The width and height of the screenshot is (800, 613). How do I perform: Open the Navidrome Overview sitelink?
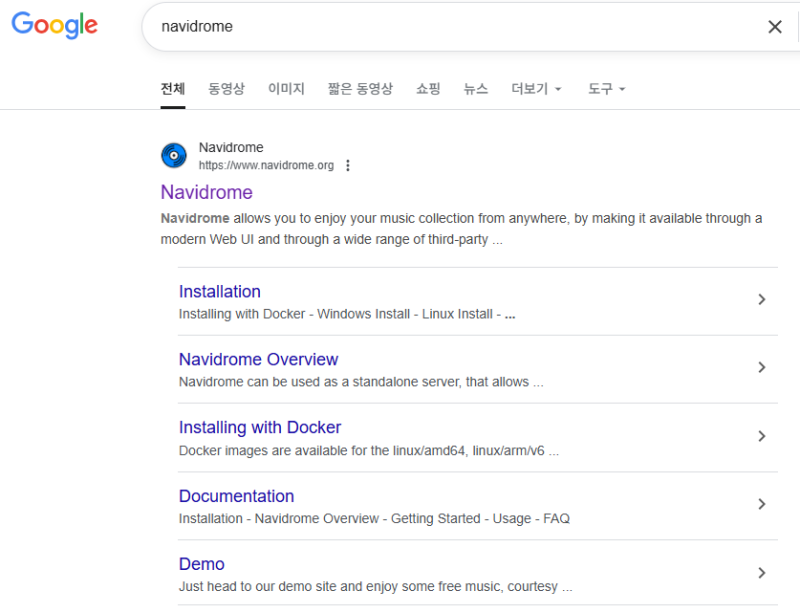258,359
